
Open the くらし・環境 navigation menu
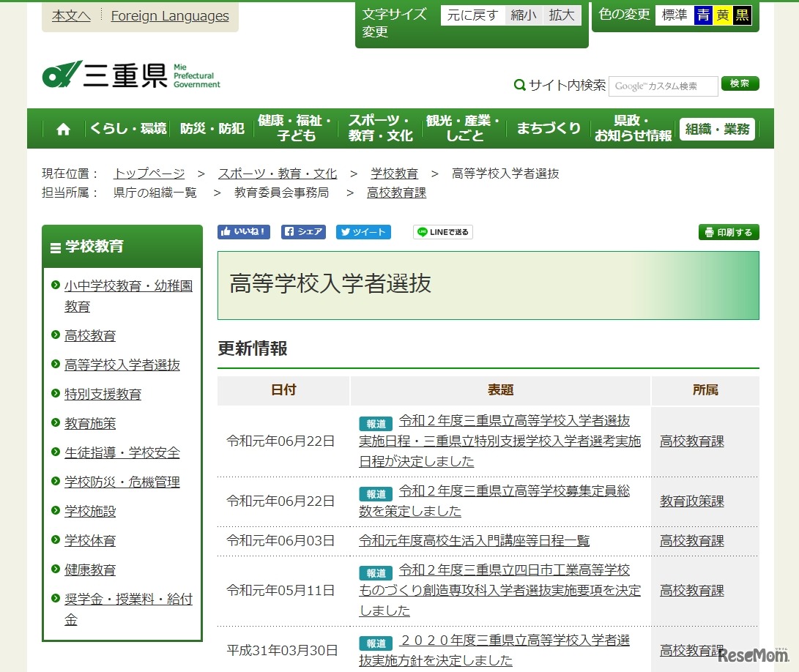click(128, 129)
